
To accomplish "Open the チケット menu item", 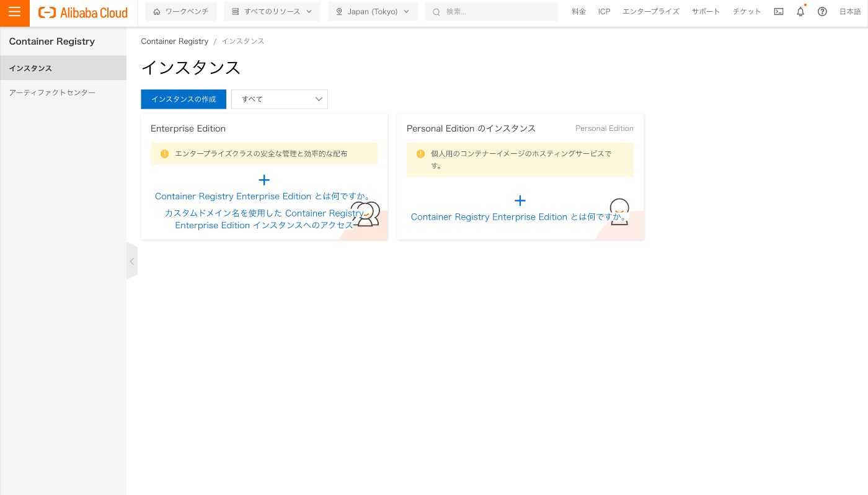I will pos(747,12).
